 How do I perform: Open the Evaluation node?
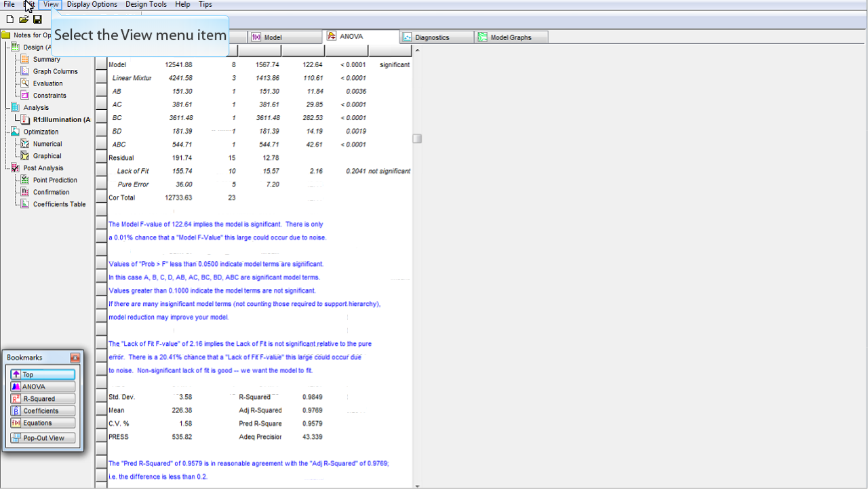pos(47,83)
